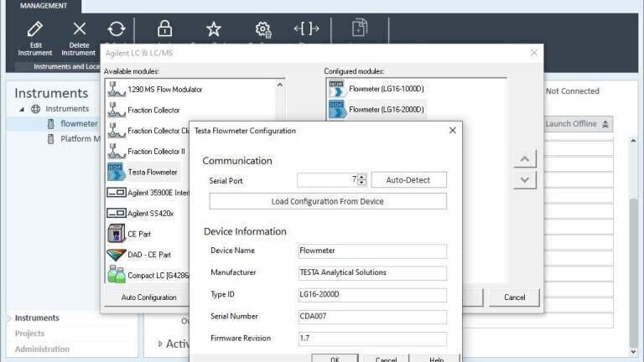Image resolution: width=644 pixels, height=362 pixels.
Task: Select flowmeter in the Instruments tree
Action: coord(80,123)
